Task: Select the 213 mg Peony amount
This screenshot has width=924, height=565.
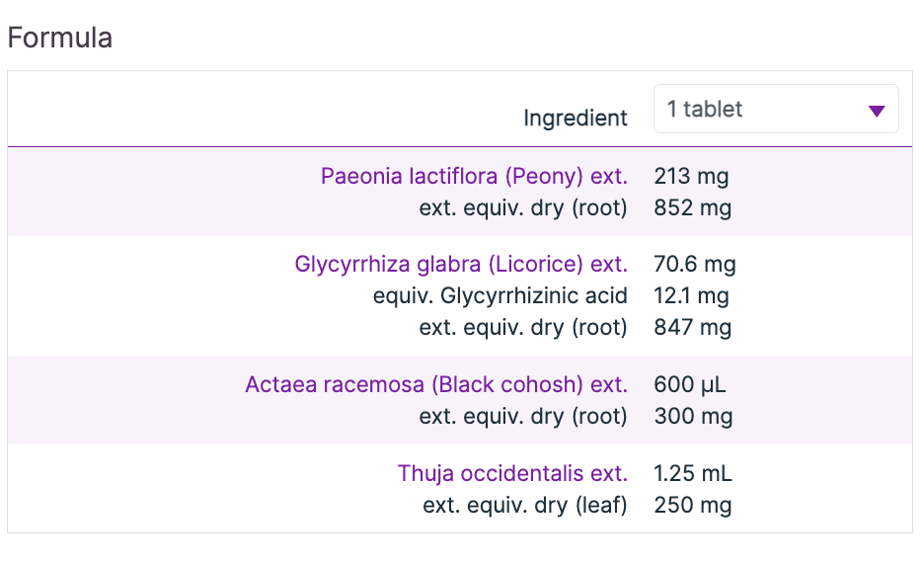Action: (691, 177)
